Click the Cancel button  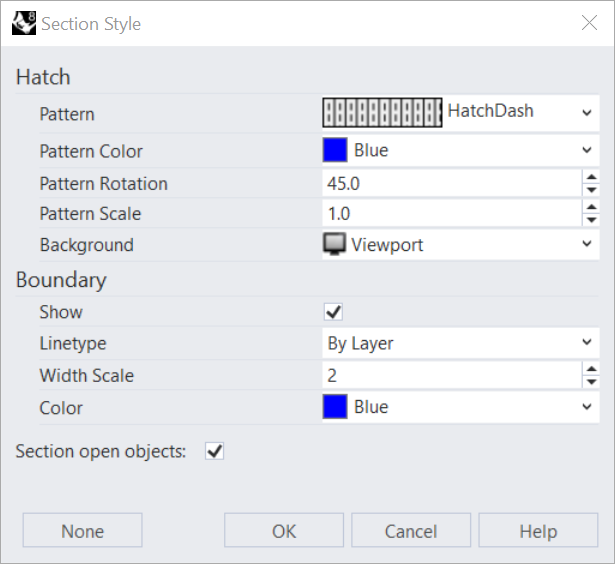(411, 531)
